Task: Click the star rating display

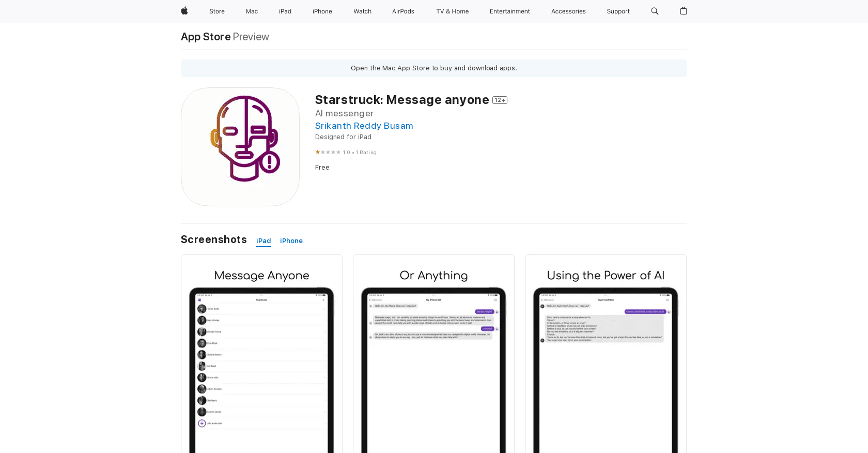Action: click(328, 152)
